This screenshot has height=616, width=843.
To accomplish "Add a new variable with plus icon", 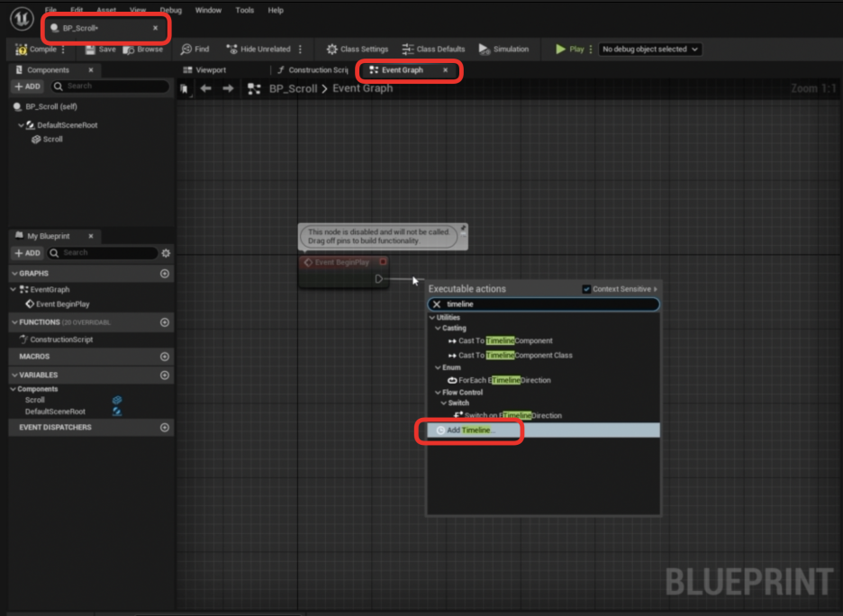I will pos(165,376).
